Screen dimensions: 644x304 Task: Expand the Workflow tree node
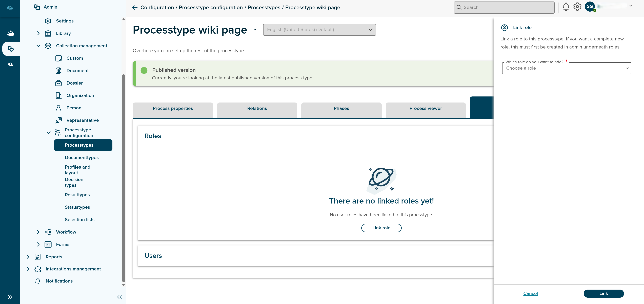click(38, 232)
